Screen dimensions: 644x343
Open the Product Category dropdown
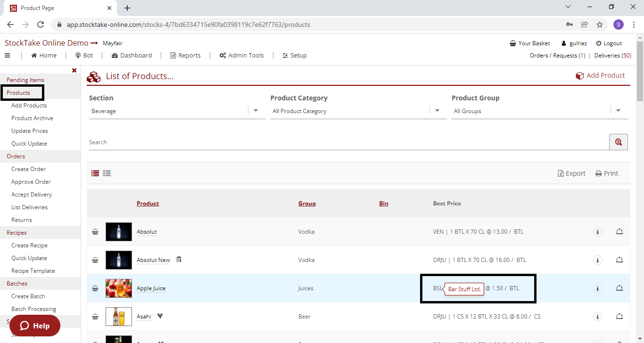tap(358, 111)
